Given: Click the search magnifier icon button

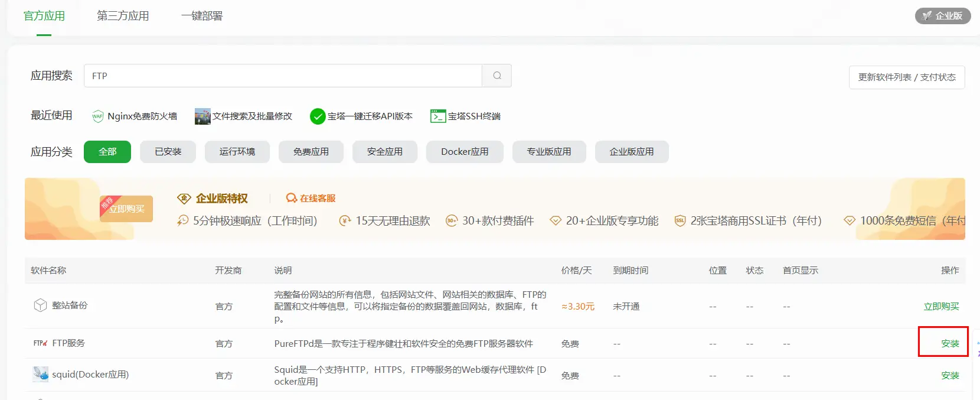Looking at the screenshot, I should click(497, 76).
